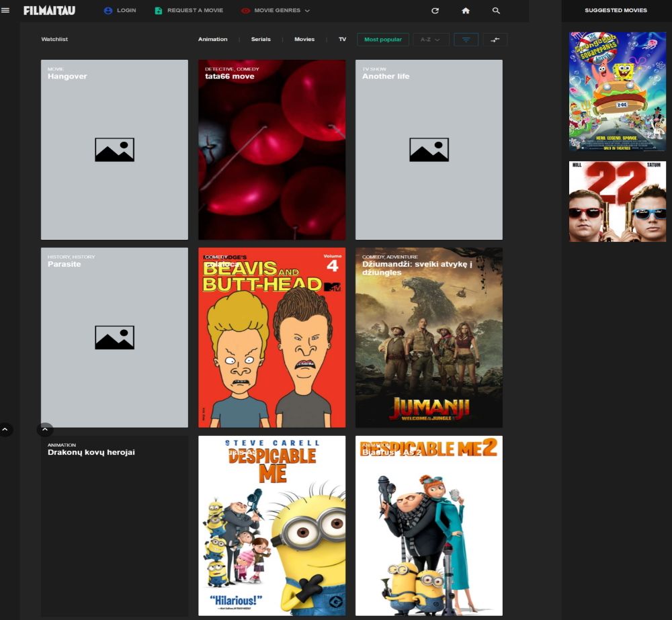Expand the Movie Genres dropdown chevron

point(307,11)
